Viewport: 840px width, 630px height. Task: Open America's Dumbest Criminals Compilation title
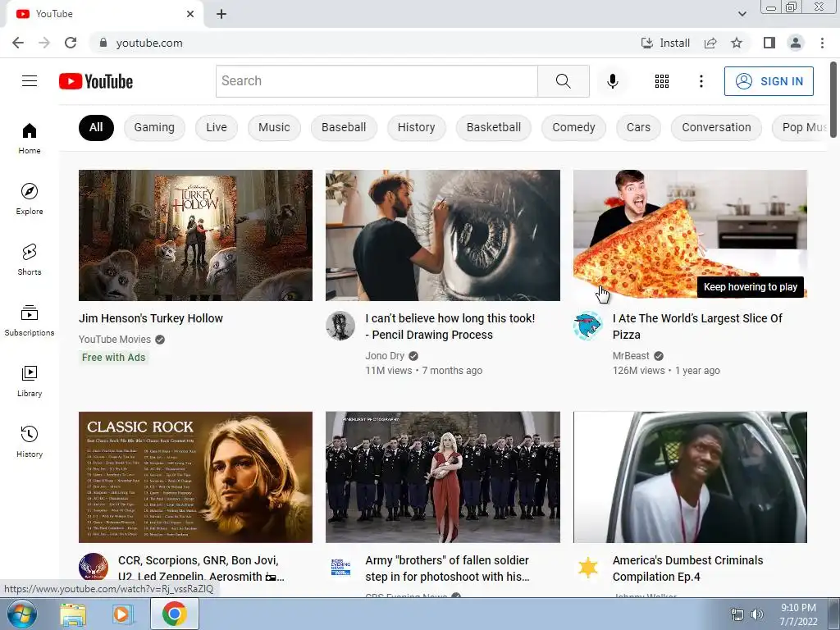point(688,568)
